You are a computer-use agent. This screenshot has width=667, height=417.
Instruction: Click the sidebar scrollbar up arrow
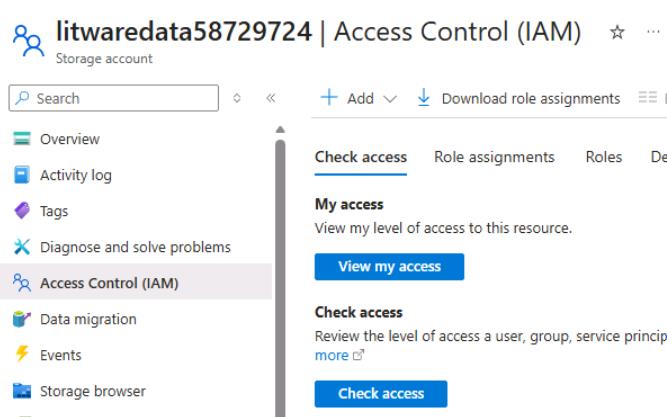[x=280, y=129]
